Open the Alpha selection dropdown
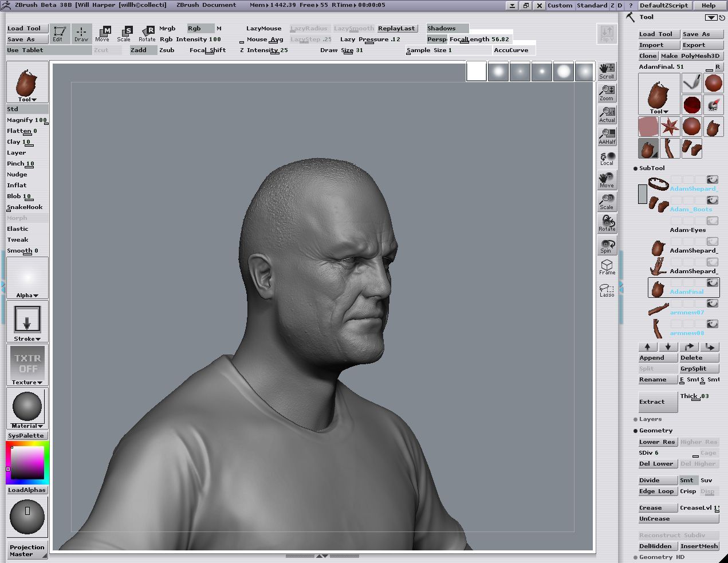 [x=27, y=296]
